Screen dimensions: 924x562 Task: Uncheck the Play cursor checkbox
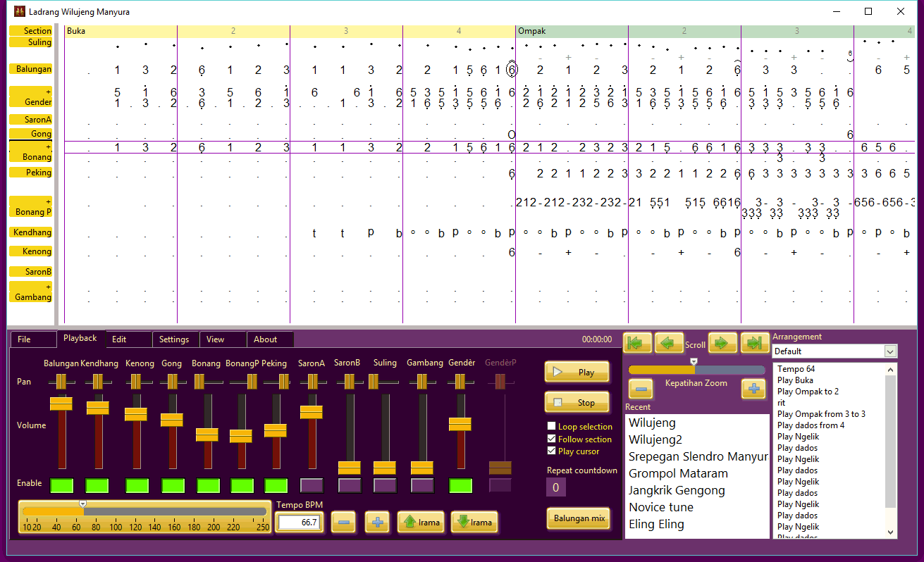(552, 451)
